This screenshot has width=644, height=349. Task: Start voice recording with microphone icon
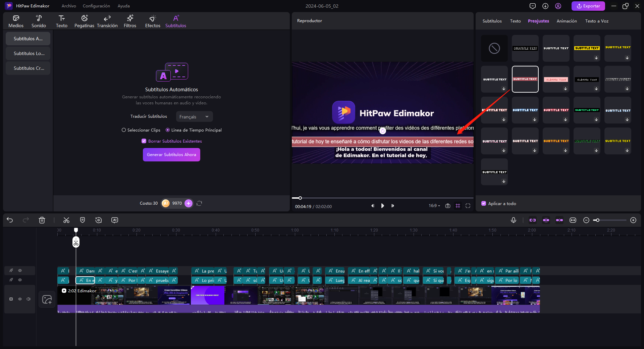(x=514, y=220)
